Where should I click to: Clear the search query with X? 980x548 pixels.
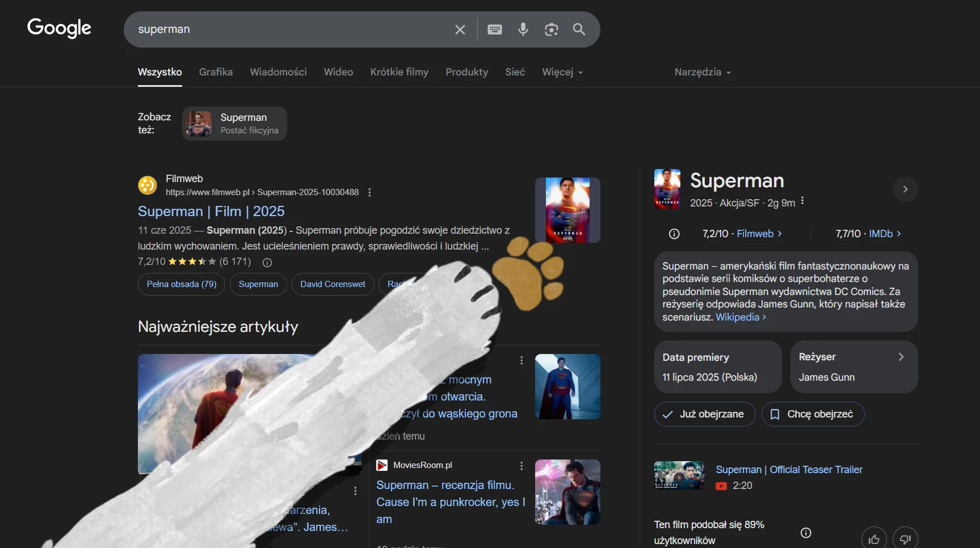[x=460, y=29]
